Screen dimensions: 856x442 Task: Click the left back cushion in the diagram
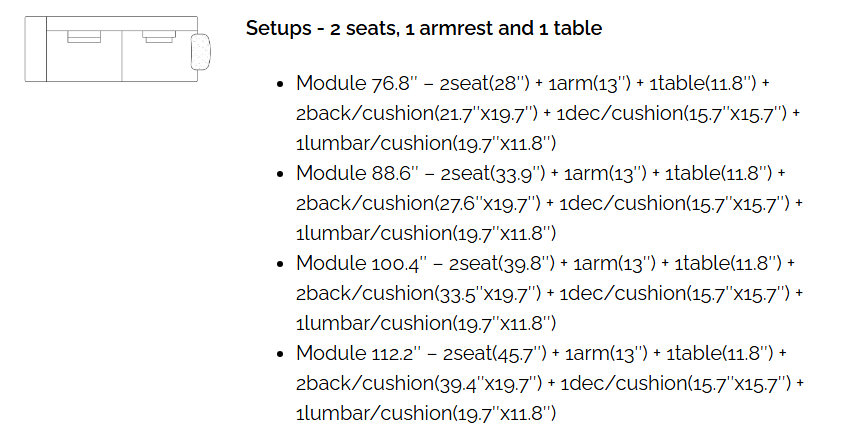coord(84,37)
